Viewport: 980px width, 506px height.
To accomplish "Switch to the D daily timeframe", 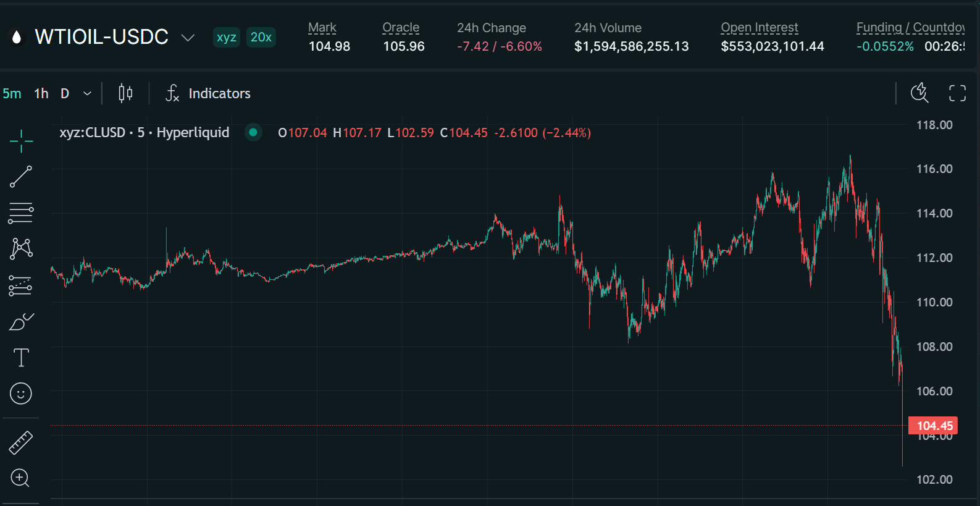I will [65, 93].
